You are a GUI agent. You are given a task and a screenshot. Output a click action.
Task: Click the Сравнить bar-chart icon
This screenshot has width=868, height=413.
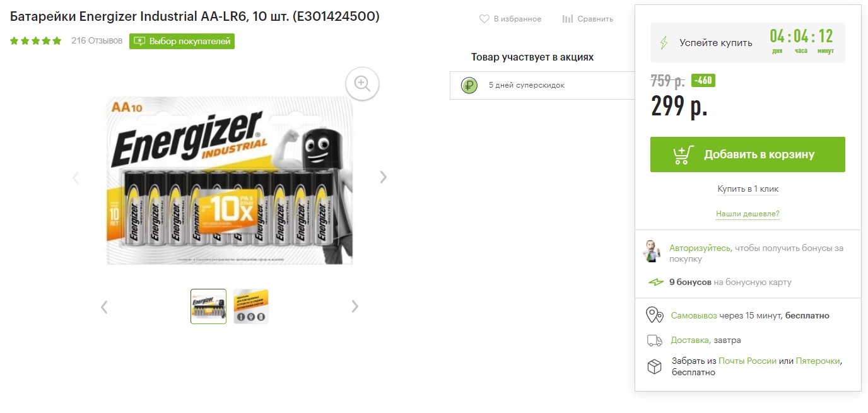coord(568,19)
